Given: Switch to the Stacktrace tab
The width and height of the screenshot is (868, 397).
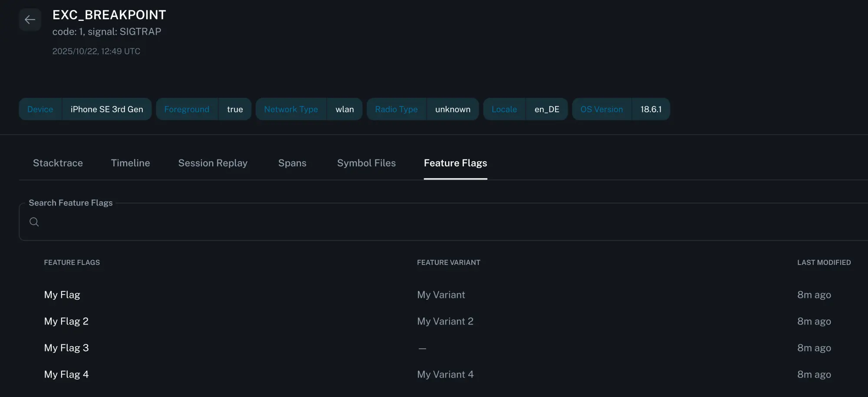Looking at the screenshot, I should coord(58,163).
